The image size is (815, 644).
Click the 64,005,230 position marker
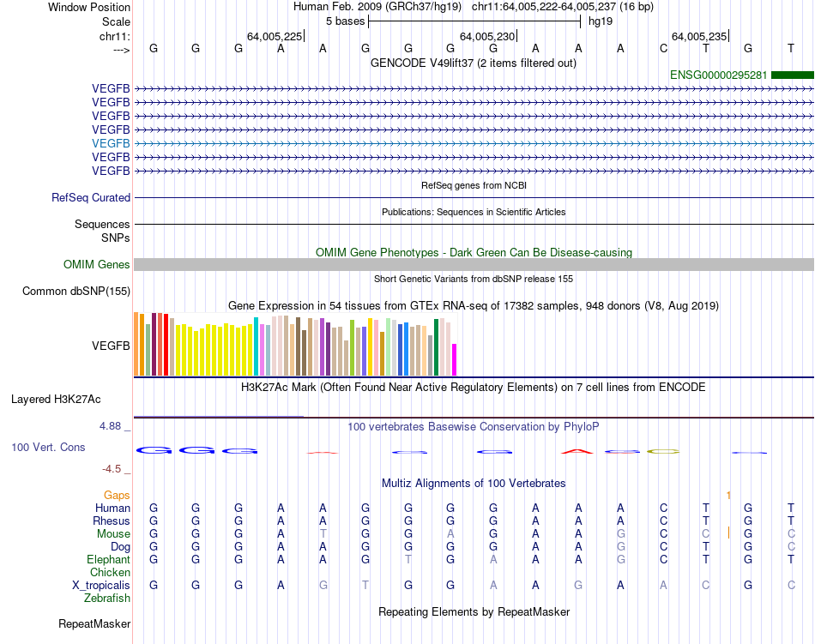click(x=487, y=36)
